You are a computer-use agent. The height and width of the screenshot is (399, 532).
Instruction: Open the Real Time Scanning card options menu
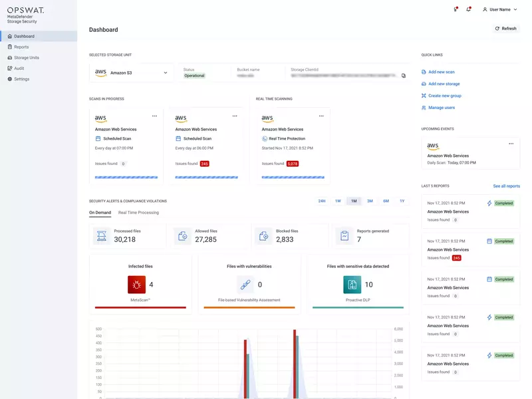point(321,114)
